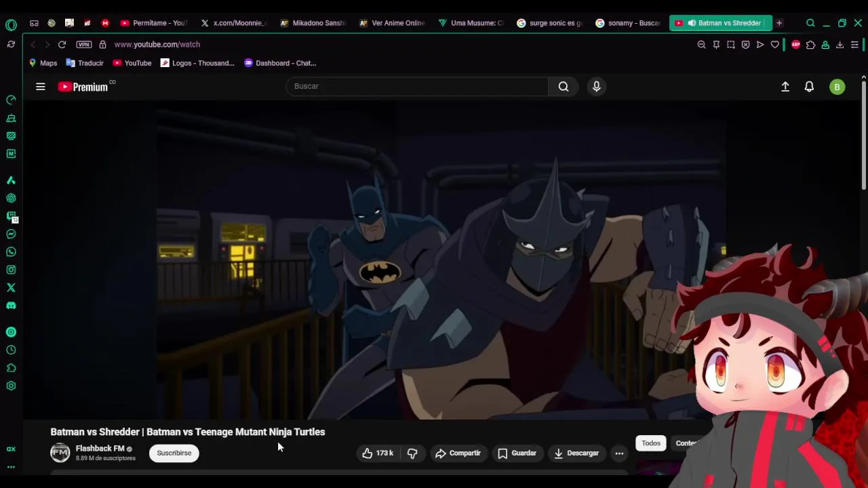The image size is (868, 488).
Task: Switch to the x.com/Moonnie tab
Action: (x=234, y=23)
